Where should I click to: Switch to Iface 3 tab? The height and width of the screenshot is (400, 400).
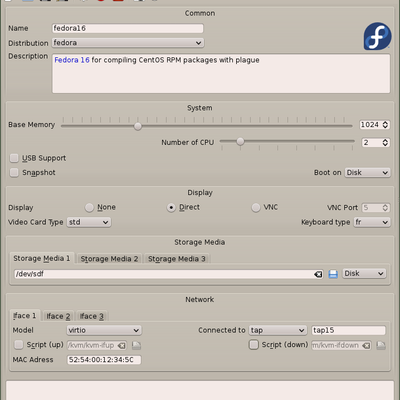pyautogui.click(x=92, y=316)
